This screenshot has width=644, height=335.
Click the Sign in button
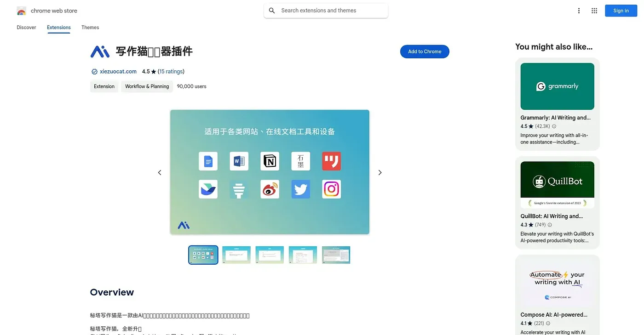click(x=621, y=11)
